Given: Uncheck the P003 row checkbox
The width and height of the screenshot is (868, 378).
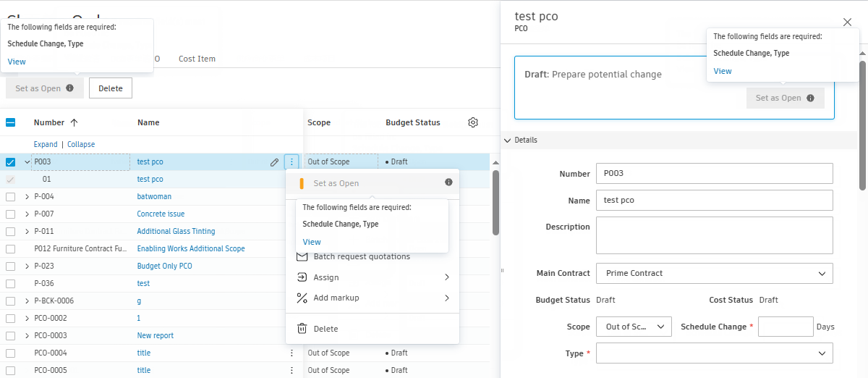Looking at the screenshot, I should [x=11, y=162].
